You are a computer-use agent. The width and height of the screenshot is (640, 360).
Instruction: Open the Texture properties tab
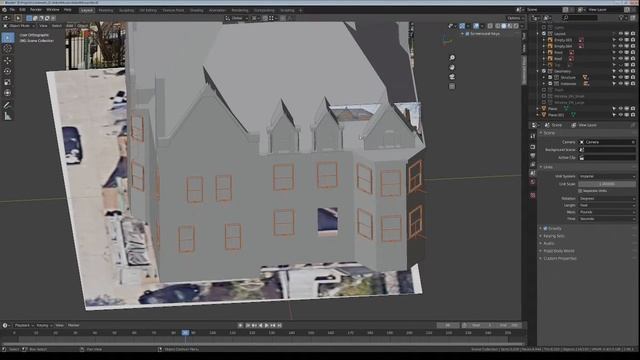pos(533,196)
